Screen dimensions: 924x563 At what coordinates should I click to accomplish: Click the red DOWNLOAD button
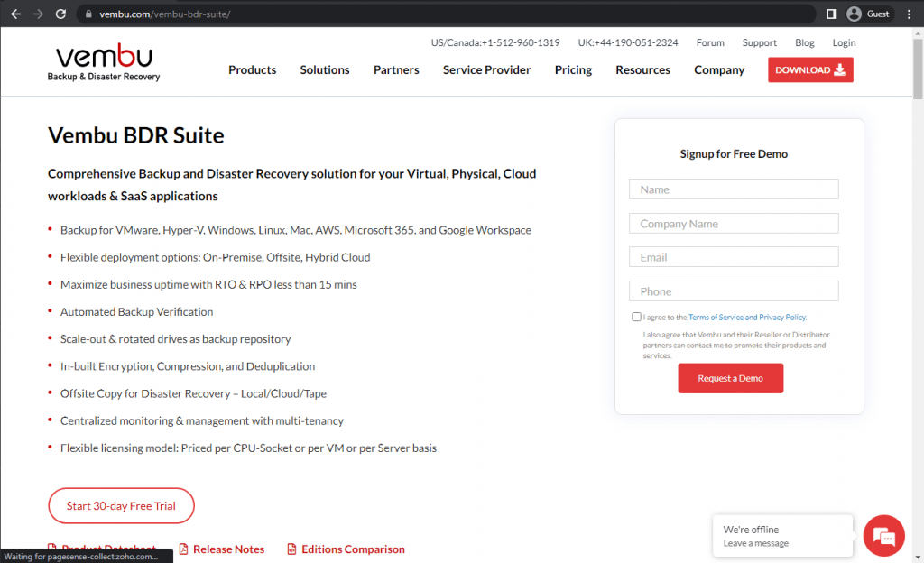(810, 70)
